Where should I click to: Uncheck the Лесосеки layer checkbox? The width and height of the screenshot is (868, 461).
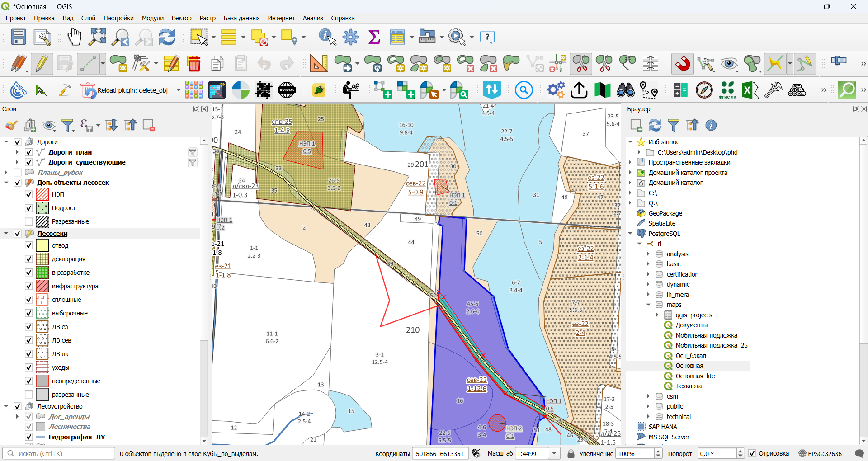[18, 234]
